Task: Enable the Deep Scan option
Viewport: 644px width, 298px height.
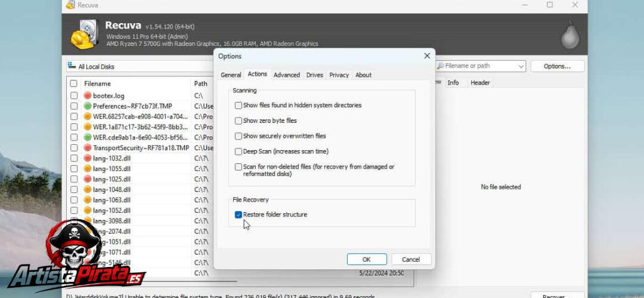Action: (x=238, y=151)
